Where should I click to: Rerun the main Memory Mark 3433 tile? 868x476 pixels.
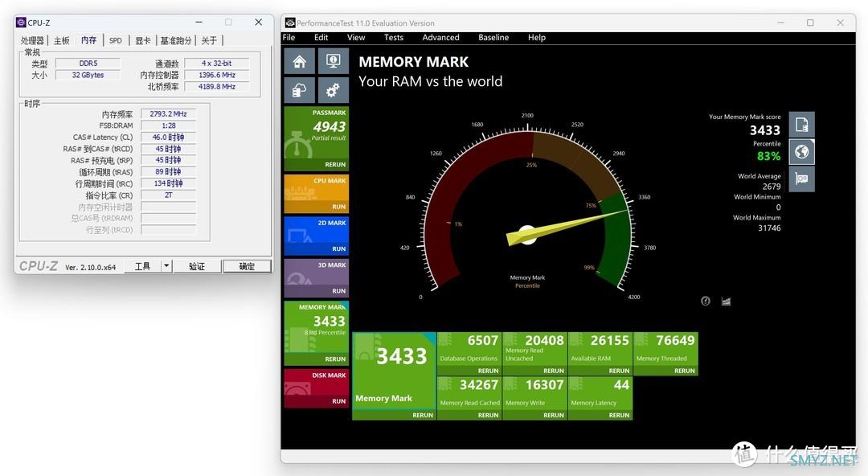tap(423, 415)
